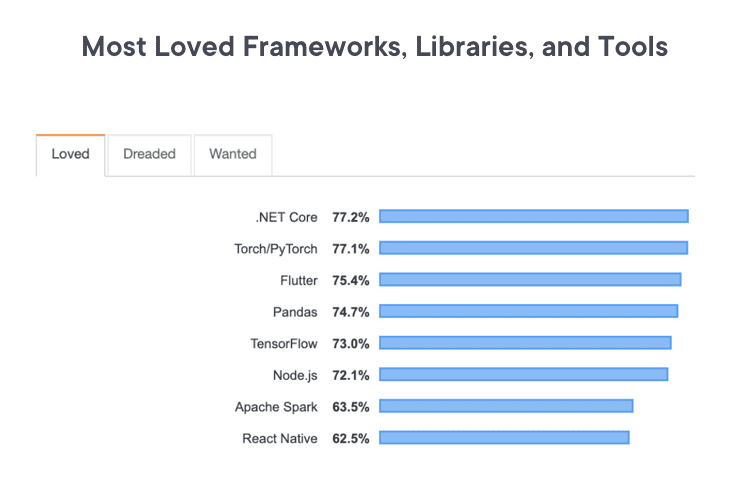The image size is (750, 484).
Task: Select the Flutter bar in chart
Action: pos(530,279)
